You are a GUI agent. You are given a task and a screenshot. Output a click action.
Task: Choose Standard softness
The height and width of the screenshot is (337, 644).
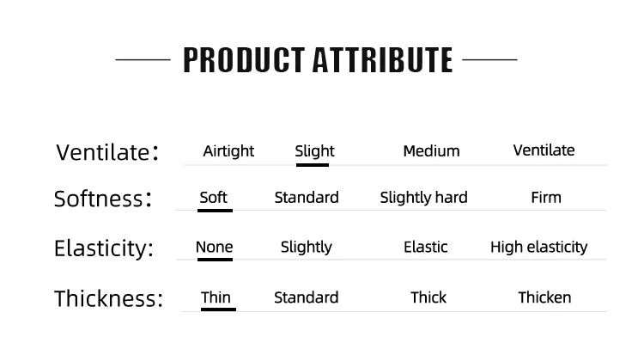[x=307, y=198]
